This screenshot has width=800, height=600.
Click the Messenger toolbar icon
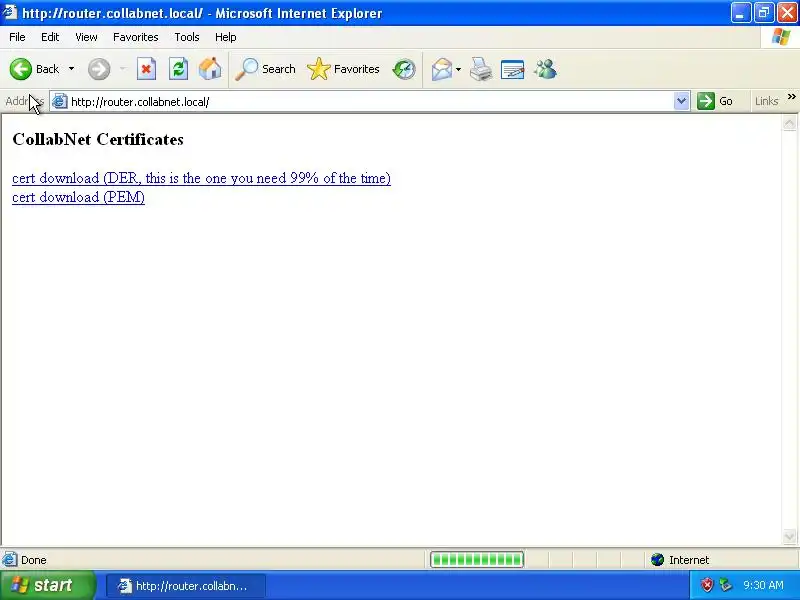(x=545, y=69)
